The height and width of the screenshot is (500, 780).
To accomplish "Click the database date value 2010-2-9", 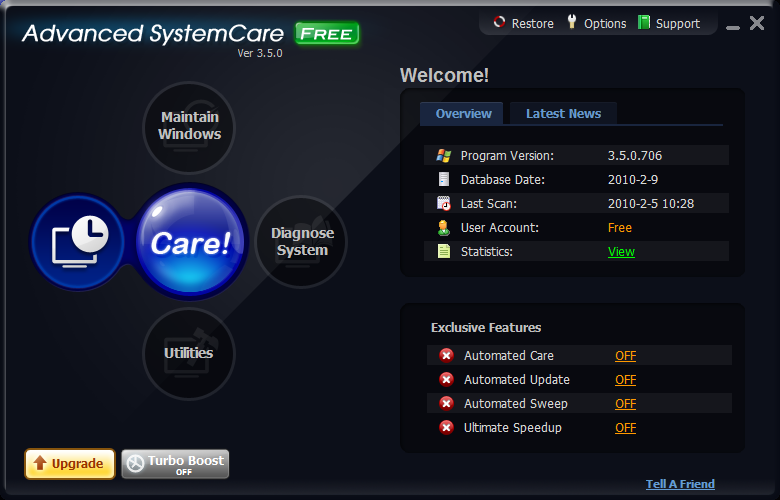I will pyautogui.click(x=633, y=180).
